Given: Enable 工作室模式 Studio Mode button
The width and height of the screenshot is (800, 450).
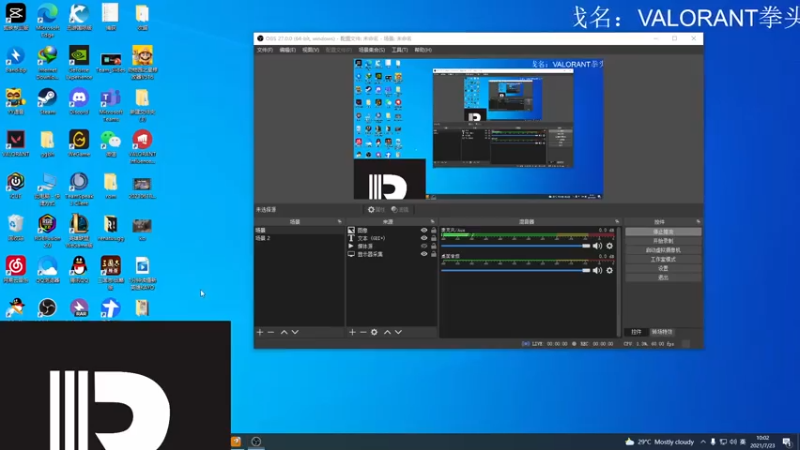Looking at the screenshot, I should tap(663, 259).
